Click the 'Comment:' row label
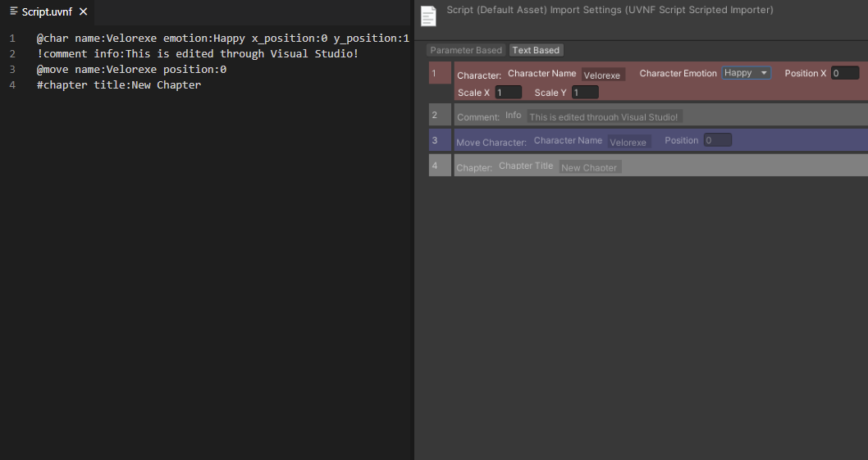This screenshot has width=868, height=460. tap(478, 116)
